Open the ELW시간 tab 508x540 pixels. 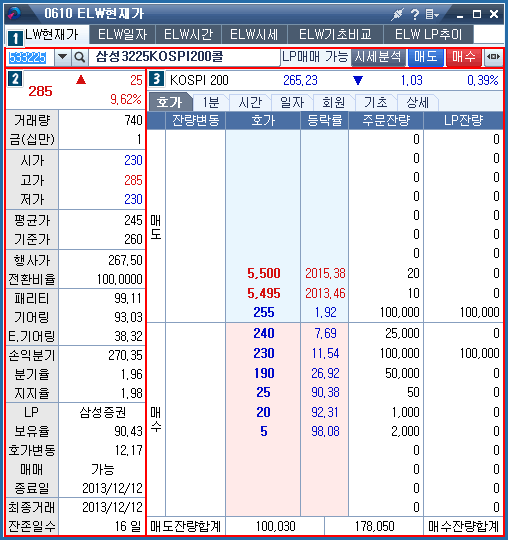tap(188, 34)
